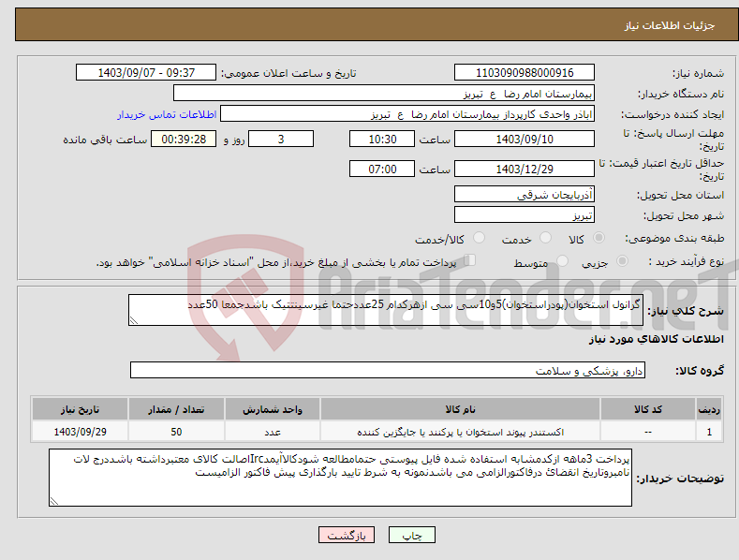This screenshot has height=560, width=739.
Task: Click the توضیحات خریدار label
Action: tap(680, 479)
